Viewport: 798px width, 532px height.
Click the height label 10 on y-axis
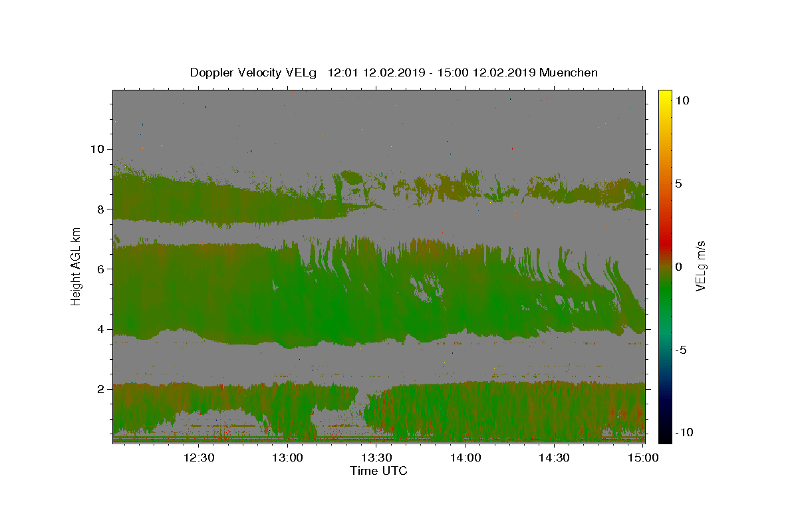pos(96,149)
